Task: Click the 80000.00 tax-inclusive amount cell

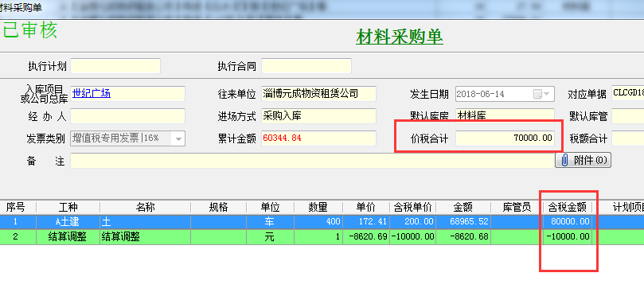Action: point(568,222)
